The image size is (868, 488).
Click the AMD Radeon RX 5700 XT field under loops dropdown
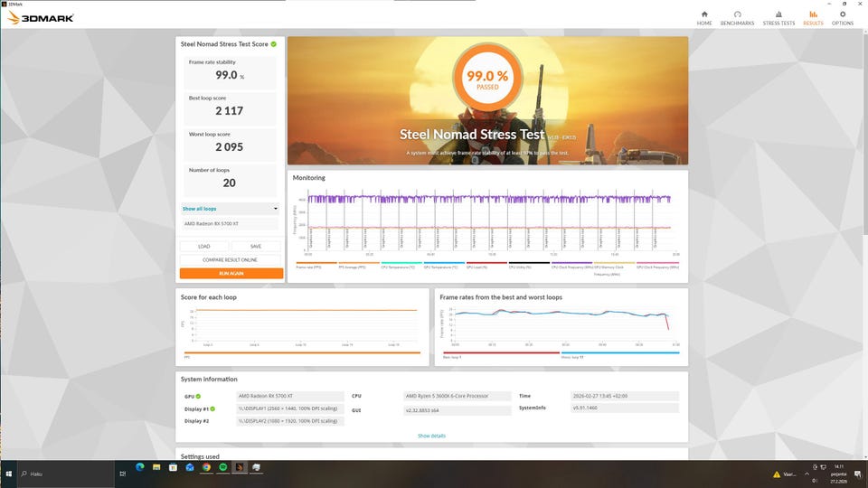(x=230, y=223)
